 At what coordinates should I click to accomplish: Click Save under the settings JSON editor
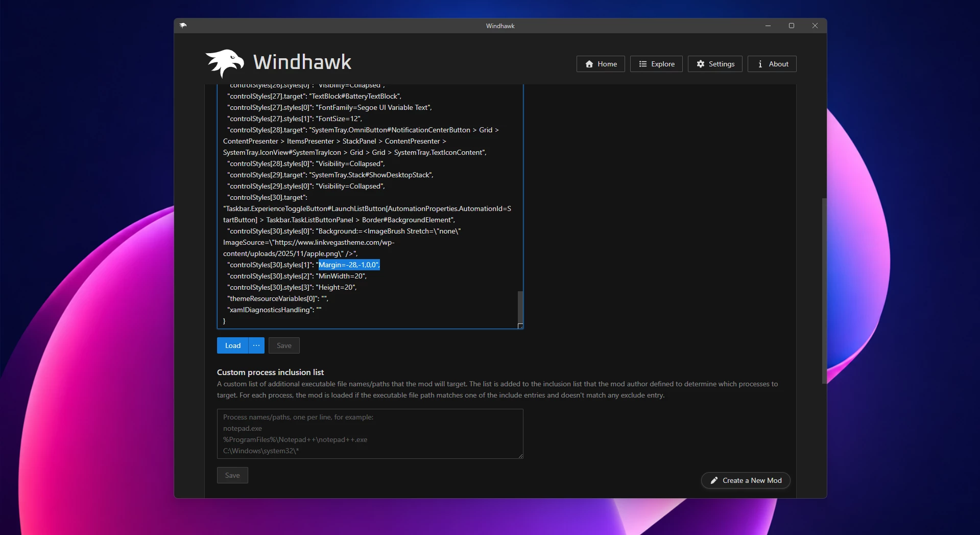(284, 345)
